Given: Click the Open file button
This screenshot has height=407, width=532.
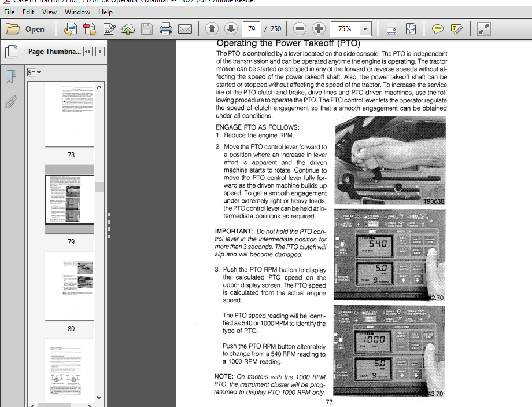Looking at the screenshot, I should point(25,29).
